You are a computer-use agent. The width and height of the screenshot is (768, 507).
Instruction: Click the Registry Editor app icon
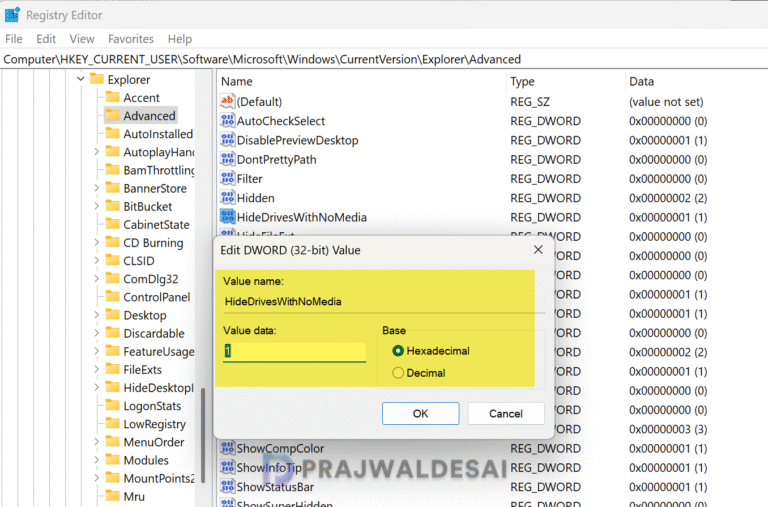[12, 15]
